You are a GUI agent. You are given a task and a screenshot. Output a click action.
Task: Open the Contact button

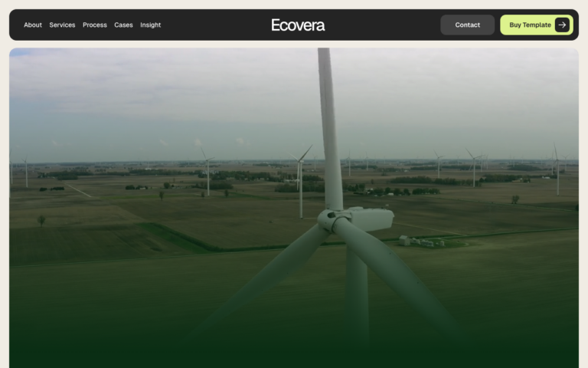coord(467,25)
